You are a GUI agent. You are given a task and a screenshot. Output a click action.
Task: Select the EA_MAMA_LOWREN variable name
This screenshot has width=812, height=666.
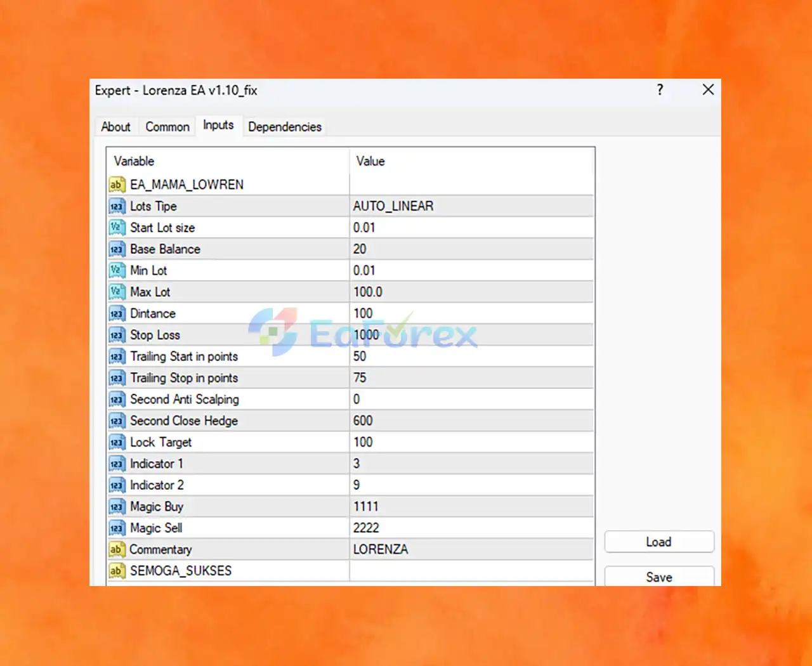[x=187, y=185]
